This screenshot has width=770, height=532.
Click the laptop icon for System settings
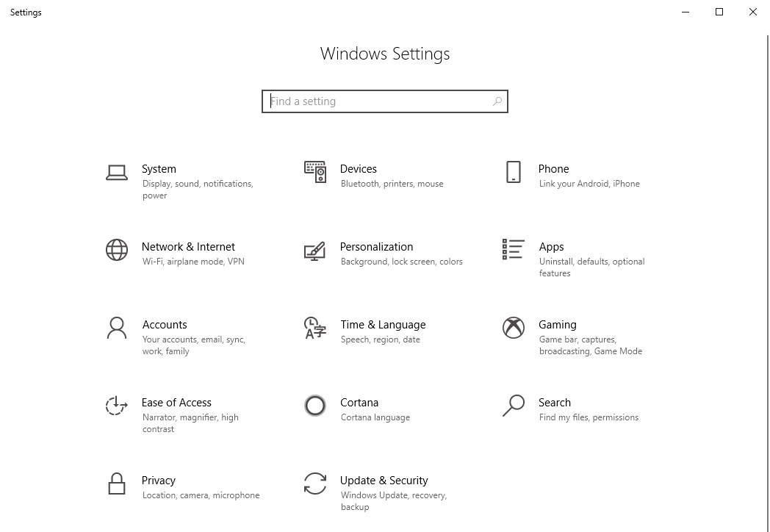coord(117,173)
